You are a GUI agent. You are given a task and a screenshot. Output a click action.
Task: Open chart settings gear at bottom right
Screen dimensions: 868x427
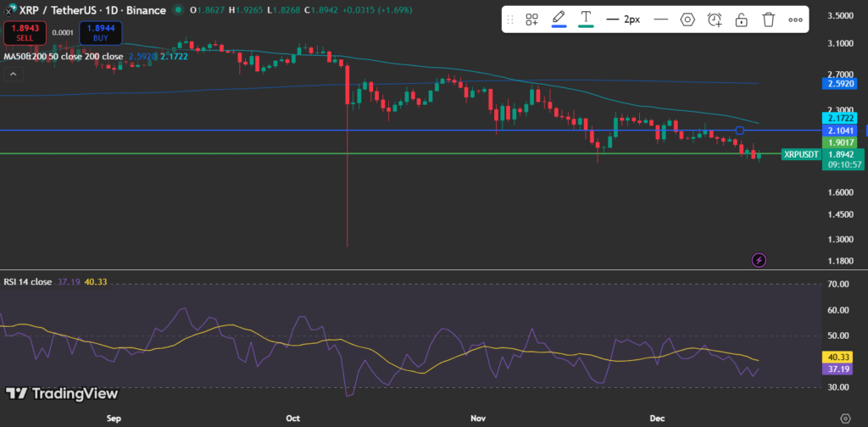pos(845,418)
